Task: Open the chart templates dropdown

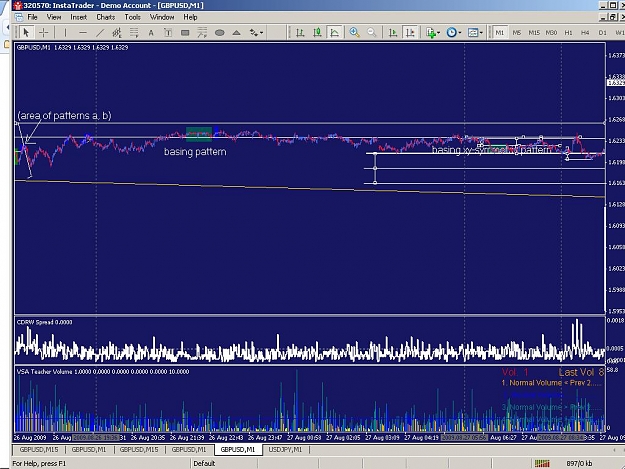Action: click(x=475, y=33)
